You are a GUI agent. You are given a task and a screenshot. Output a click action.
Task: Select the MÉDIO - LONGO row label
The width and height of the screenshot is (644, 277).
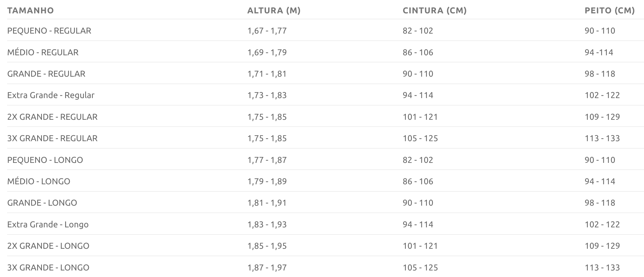click(x=39, y=181)
